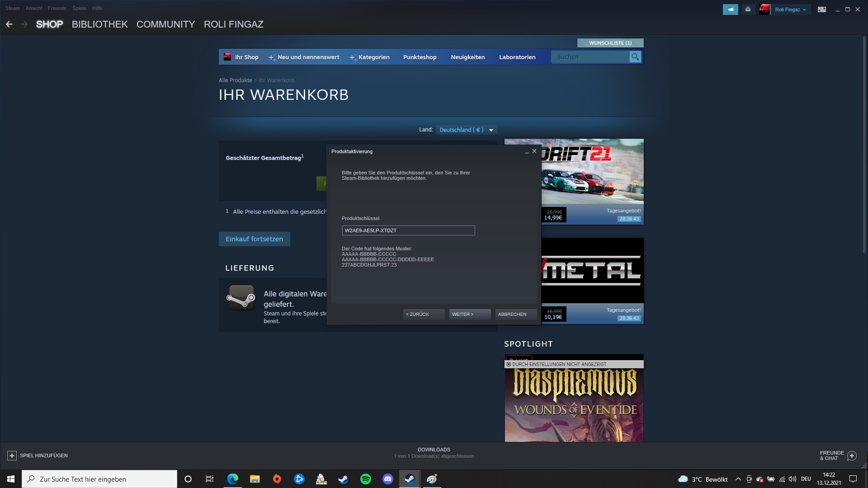
Task: Open File Explorer from taskbar
Action: point(255,479)
